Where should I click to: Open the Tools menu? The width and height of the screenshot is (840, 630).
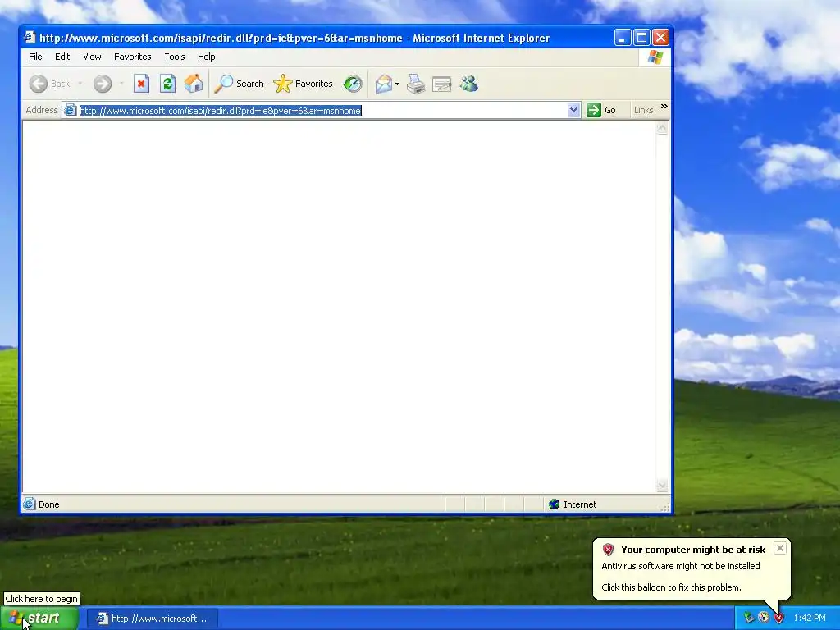175,57
